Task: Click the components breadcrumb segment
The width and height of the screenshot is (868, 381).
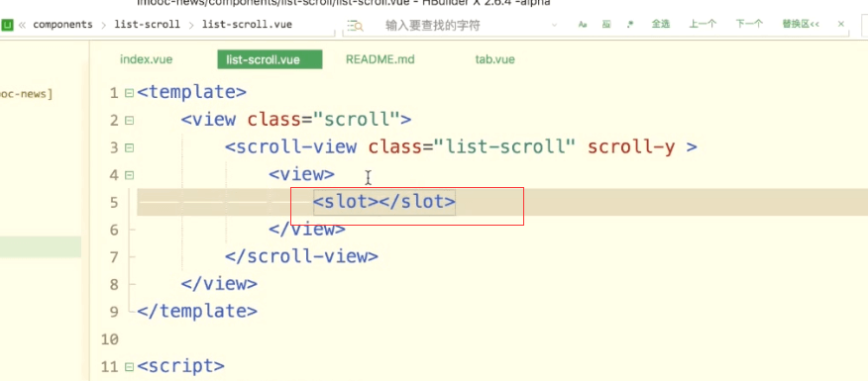Action: 63,25
